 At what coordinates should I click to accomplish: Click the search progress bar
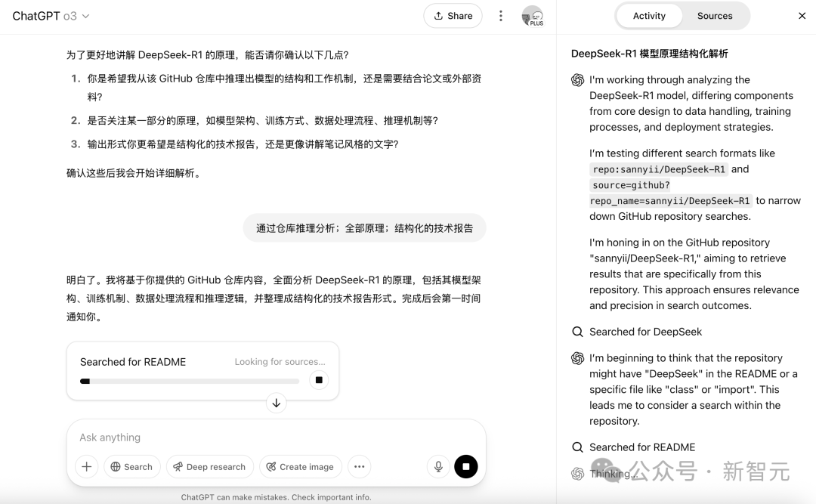pyautogui.click(x=189, y=382)
